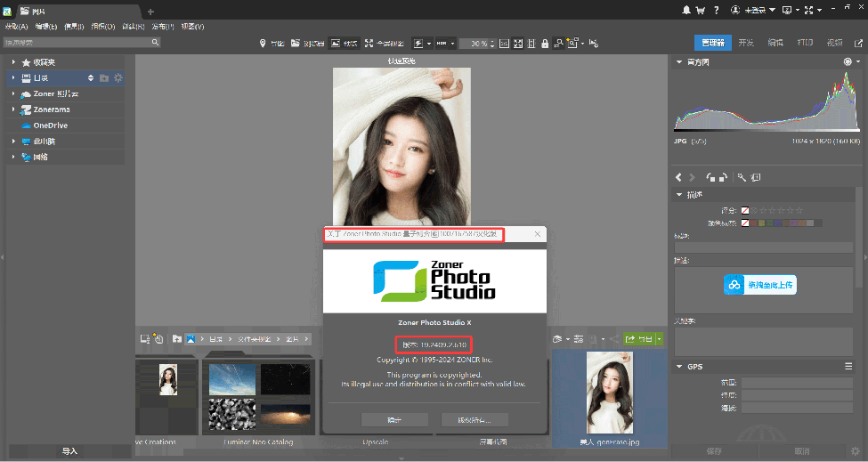
Task: Click the green export button
Action: 639,338
